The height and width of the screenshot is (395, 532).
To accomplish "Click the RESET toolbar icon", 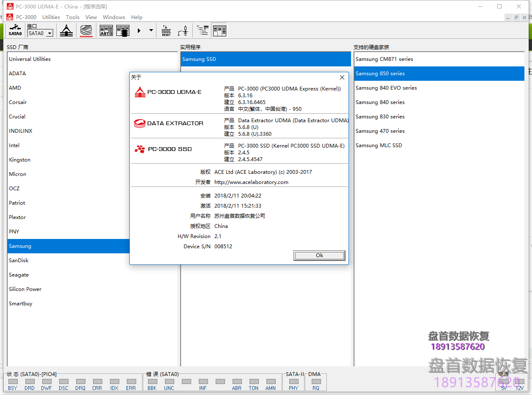I will point(166,30).
